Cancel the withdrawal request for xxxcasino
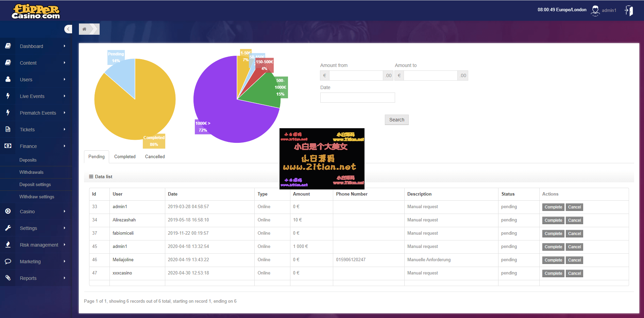The width and height of the screenshot is (644, 318). point(574,273)
